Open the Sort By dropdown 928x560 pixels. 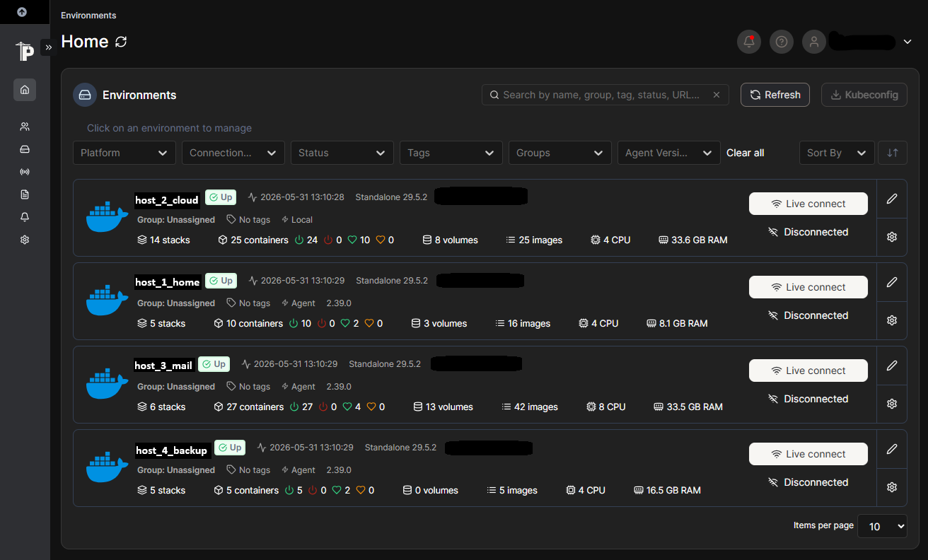[837, 153]
